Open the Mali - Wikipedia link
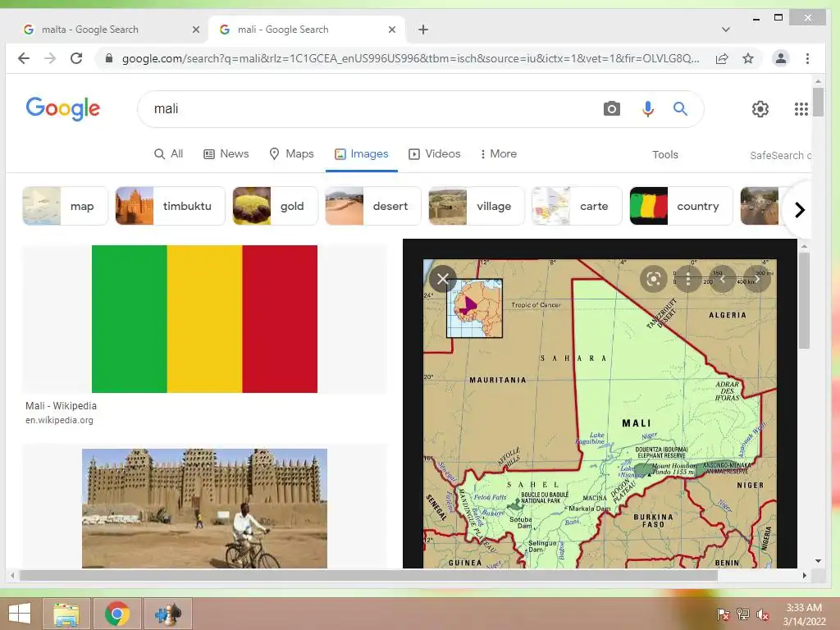Image resolution: width=840 pixels, height=630 pixels. point(61,406)
